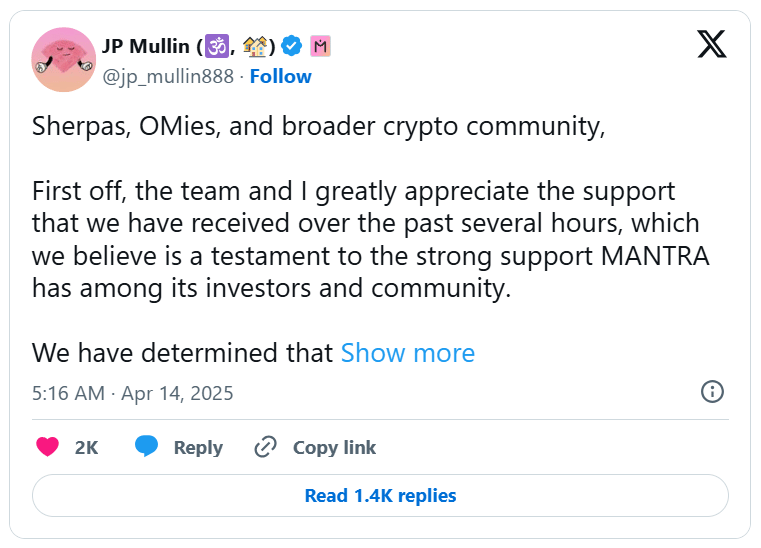This screenshot has width=761, height=548.
Task: Like the tweet with the heart icon
Action: pyautogui.click(x=47, y=447)
